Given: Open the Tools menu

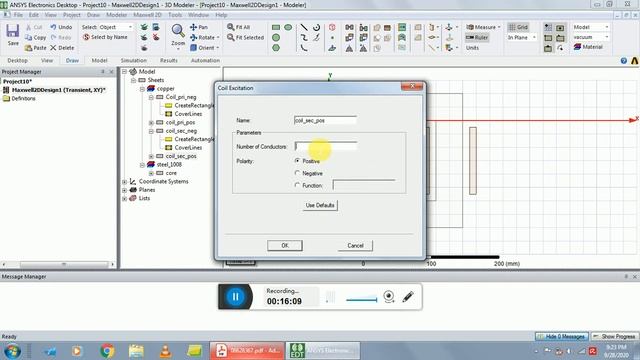Looking at the screenshot, I should click(x=175, y=15).
